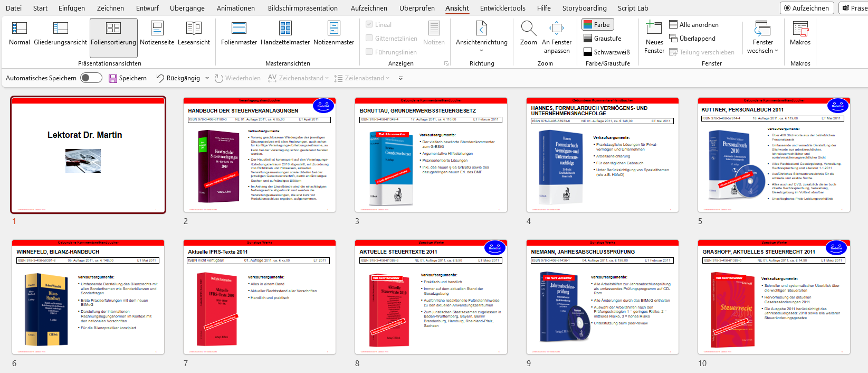Viewport: 868px width, 373px height.
Task: Click the Zoom magnifier icon
Action: point(528,29)
